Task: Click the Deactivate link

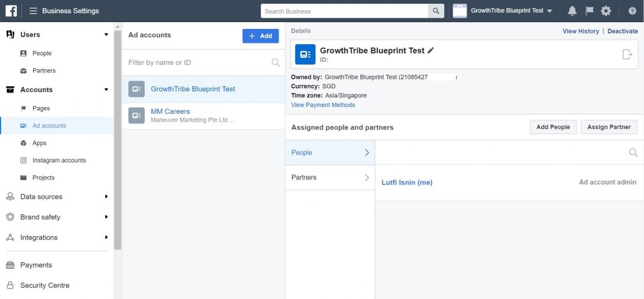Action: [623, 31]
